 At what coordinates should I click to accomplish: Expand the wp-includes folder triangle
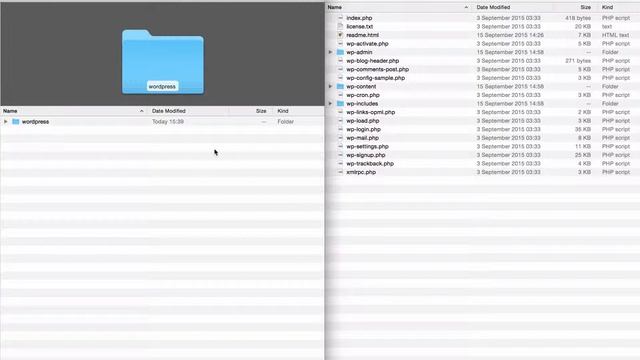pyautogui.click(x=330, y=104)
